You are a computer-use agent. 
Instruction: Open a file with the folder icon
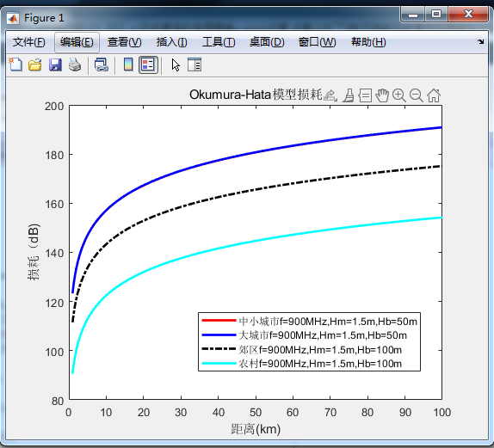pyautogui.click(x=35, y=64)
